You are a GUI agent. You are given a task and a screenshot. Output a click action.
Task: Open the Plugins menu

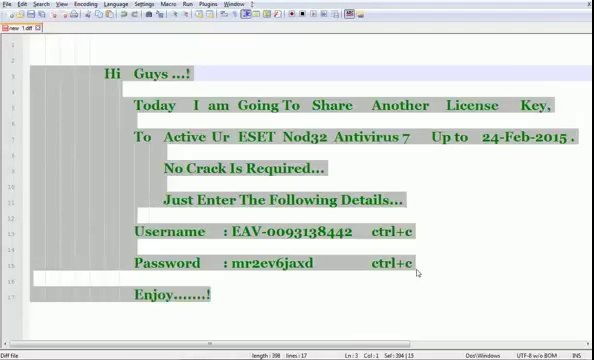click(x=208, y=4)
